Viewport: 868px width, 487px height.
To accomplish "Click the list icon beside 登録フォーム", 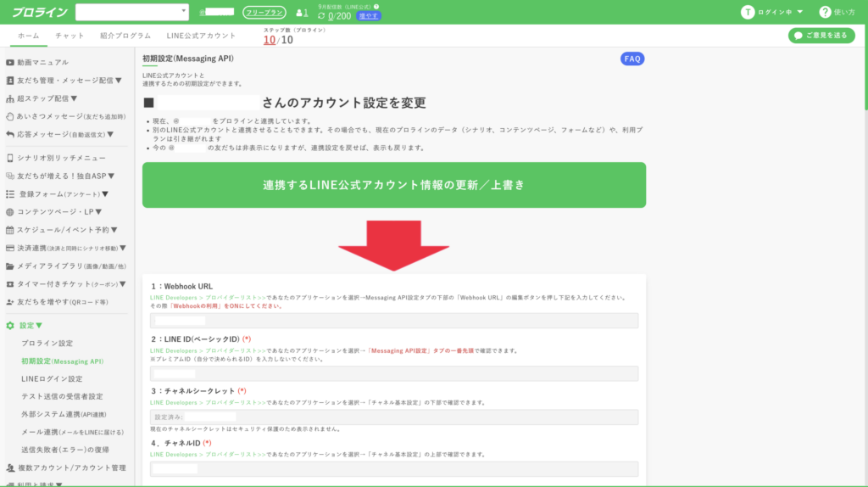I will 10,194.
